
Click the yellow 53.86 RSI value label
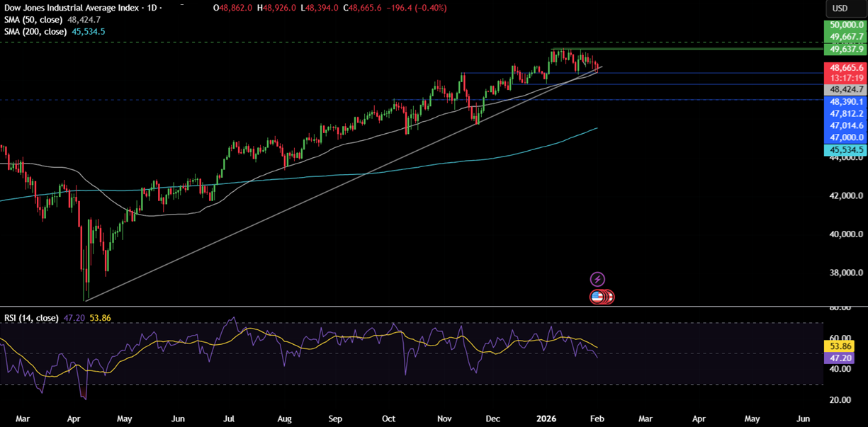click(x=840, y=346)
